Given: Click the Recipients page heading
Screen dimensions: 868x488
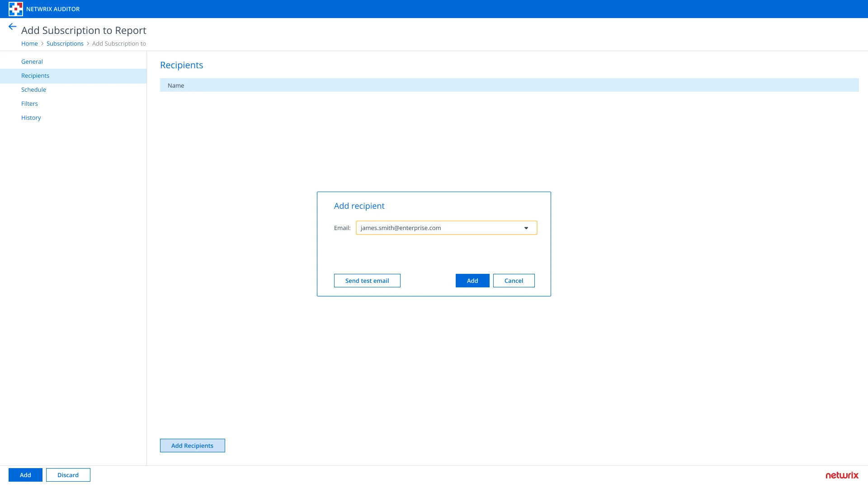Looking at the screenshot, I should point(182,65).
